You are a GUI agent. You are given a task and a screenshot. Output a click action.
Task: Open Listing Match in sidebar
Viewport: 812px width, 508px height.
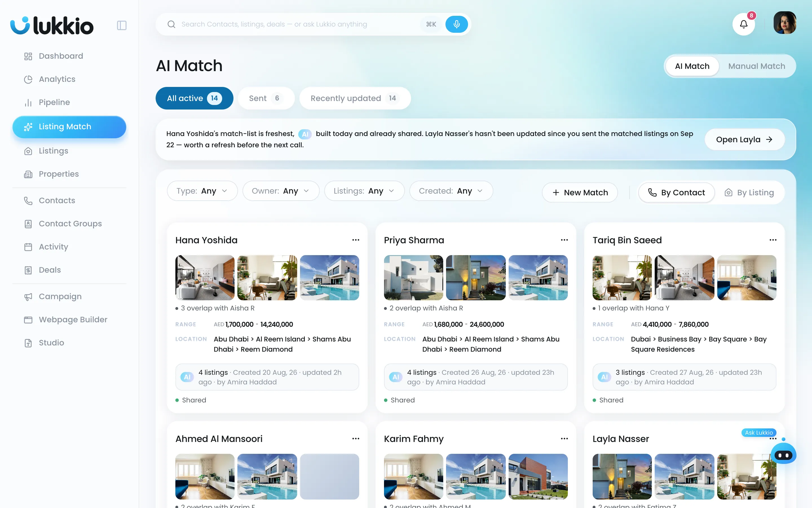pyautogui.click(x=69, y=127)
